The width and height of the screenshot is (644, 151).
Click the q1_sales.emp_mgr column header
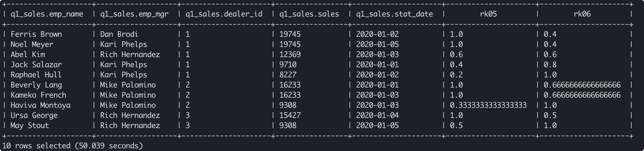(134, 14)
